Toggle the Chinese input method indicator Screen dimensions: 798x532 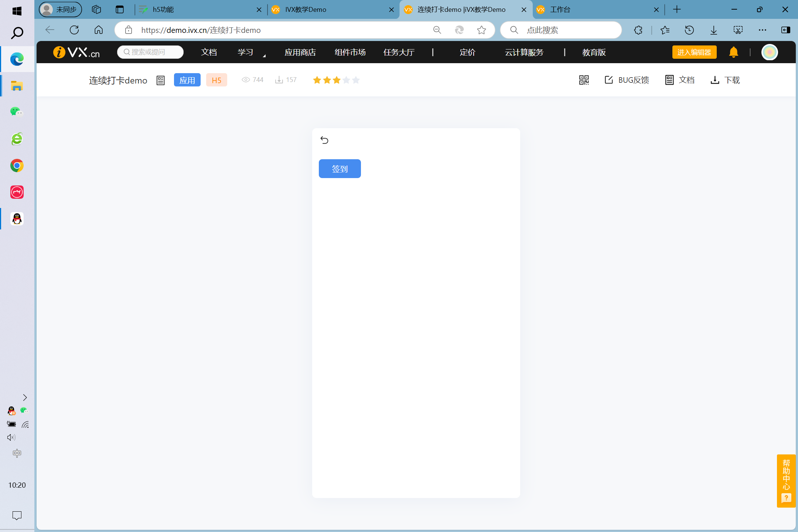(17, 453)
